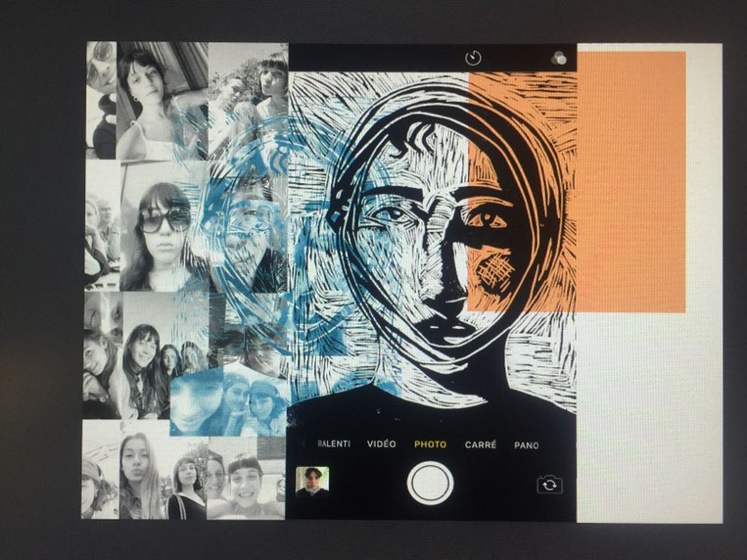Image resolution: width=747 pixels, height=560 pixels.
Task: Open the camera filters icon
Action: (x=558, y=58)
